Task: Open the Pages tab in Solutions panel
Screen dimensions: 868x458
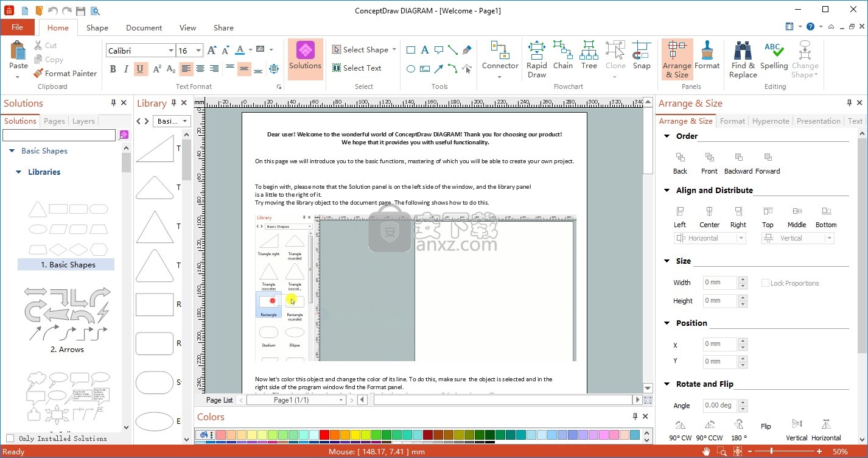Action: [54, 121]
